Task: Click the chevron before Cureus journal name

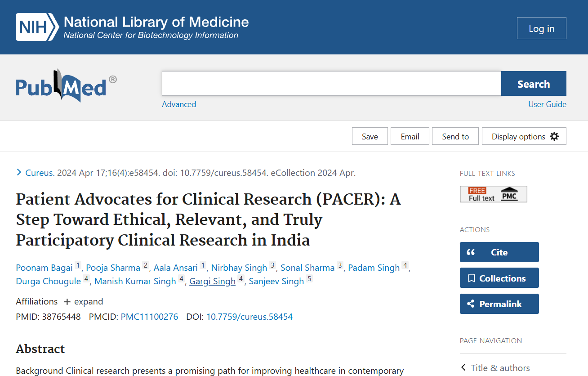Action: 19,172
